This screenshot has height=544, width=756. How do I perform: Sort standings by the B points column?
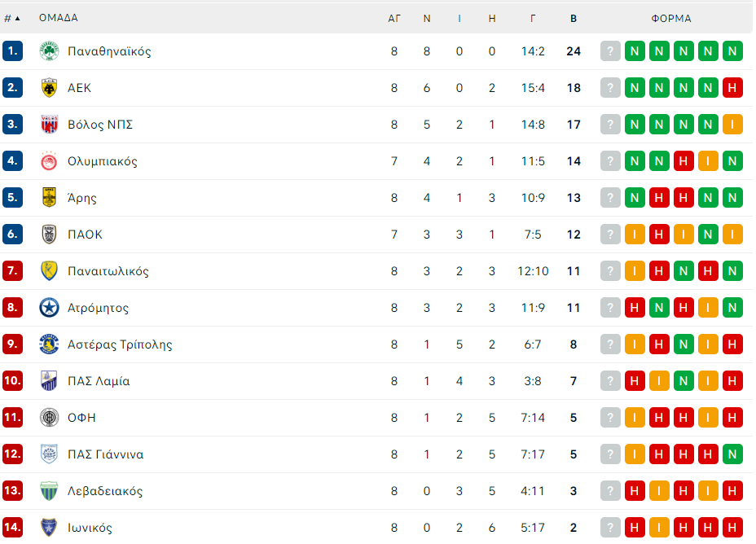574,18
